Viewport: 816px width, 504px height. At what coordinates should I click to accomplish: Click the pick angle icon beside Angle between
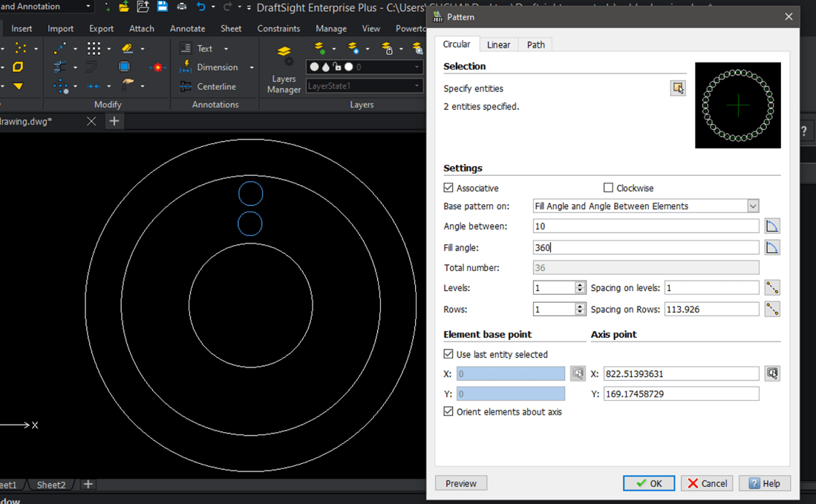coord(772,226)
